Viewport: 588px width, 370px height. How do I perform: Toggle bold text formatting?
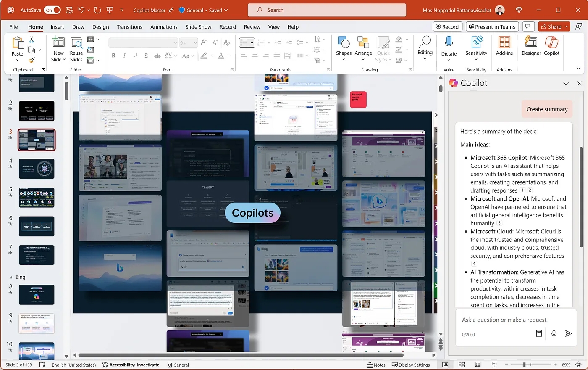click(x=113, y=55)
